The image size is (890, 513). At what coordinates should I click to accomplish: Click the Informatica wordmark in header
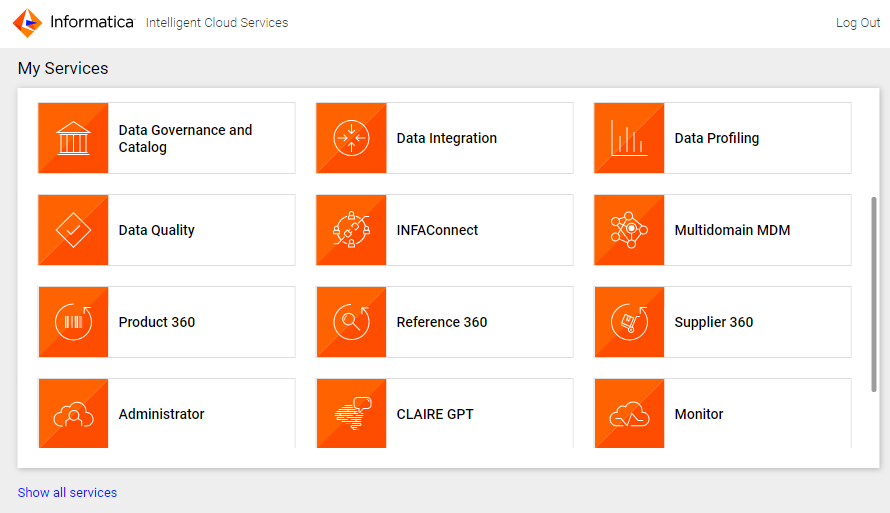point(92,22)
